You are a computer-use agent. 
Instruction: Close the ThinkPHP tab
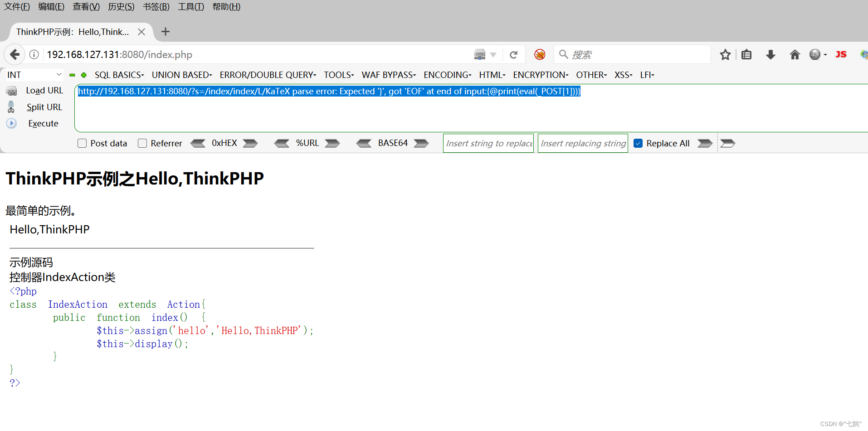point(141,32)
